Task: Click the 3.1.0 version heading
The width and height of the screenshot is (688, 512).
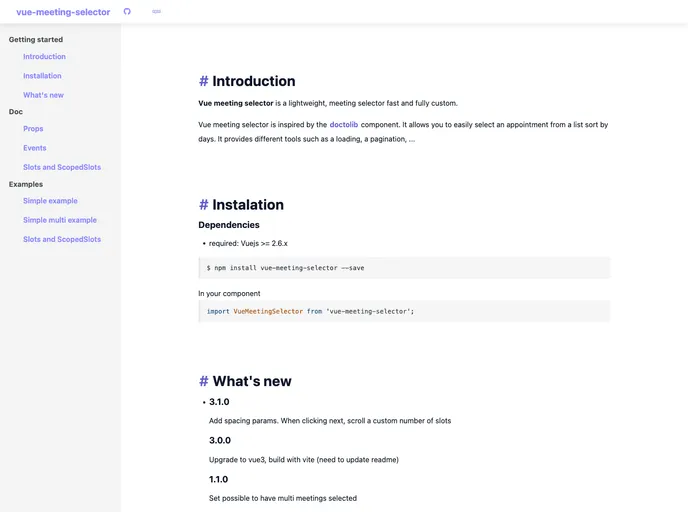Action: [x=219, y=402]
